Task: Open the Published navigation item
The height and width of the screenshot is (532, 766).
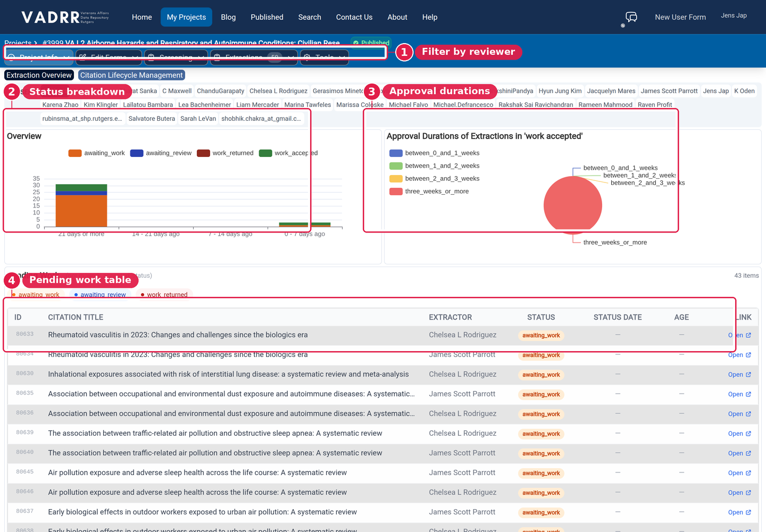Action: [267, 17]
